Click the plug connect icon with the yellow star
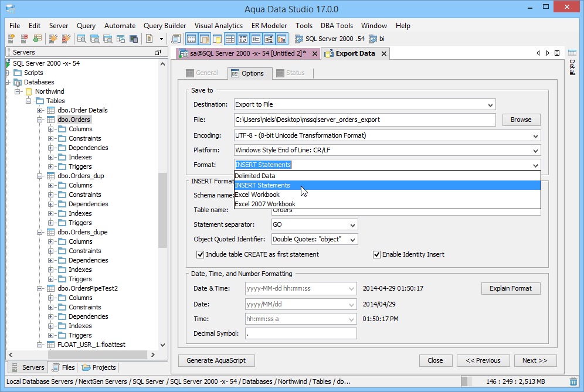Screen dimensions: 584x392 click(x=53, y=39)
